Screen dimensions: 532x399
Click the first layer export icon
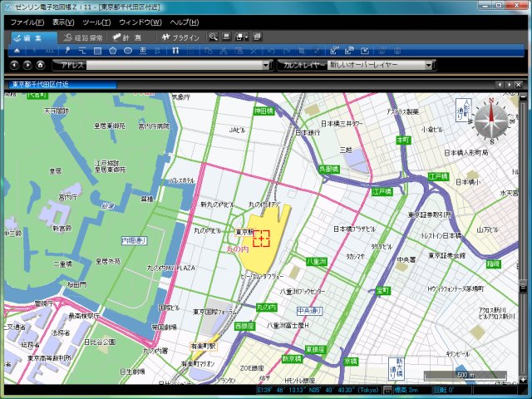[334, 51]
